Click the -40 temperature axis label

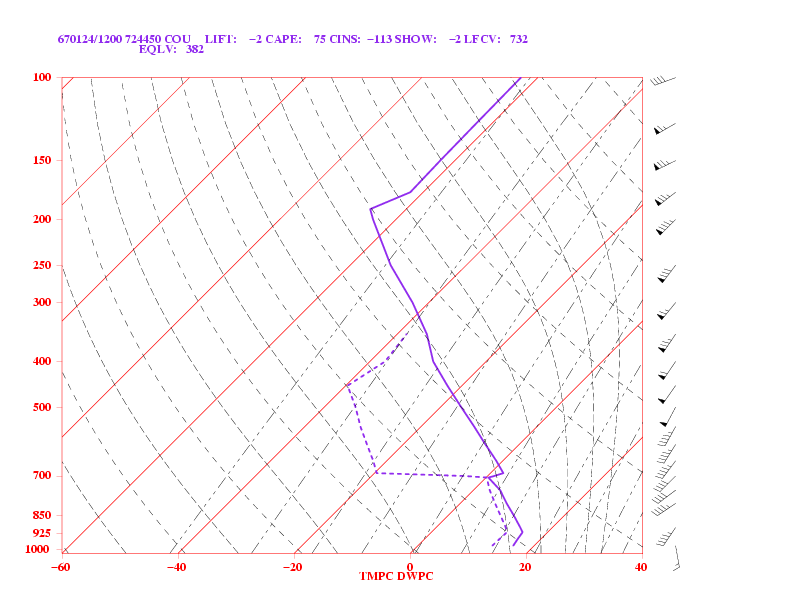pyautogui.click(x=177, y=567)
